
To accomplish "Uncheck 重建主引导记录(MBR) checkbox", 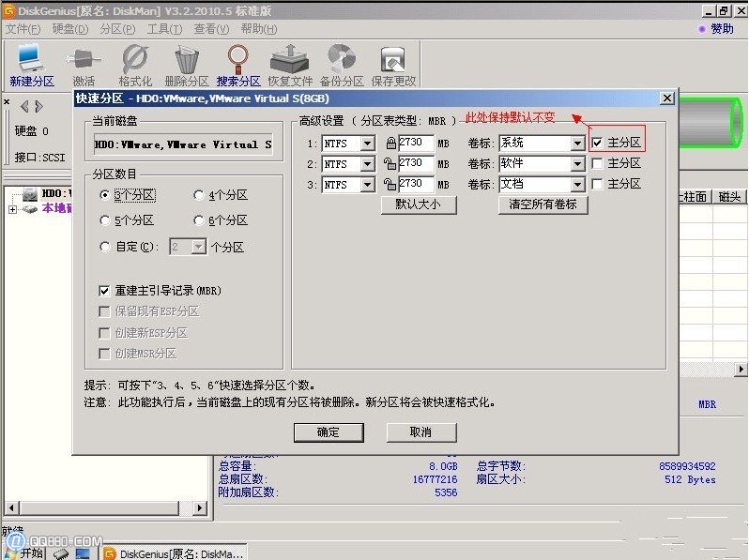I will (x=104, y=291).
